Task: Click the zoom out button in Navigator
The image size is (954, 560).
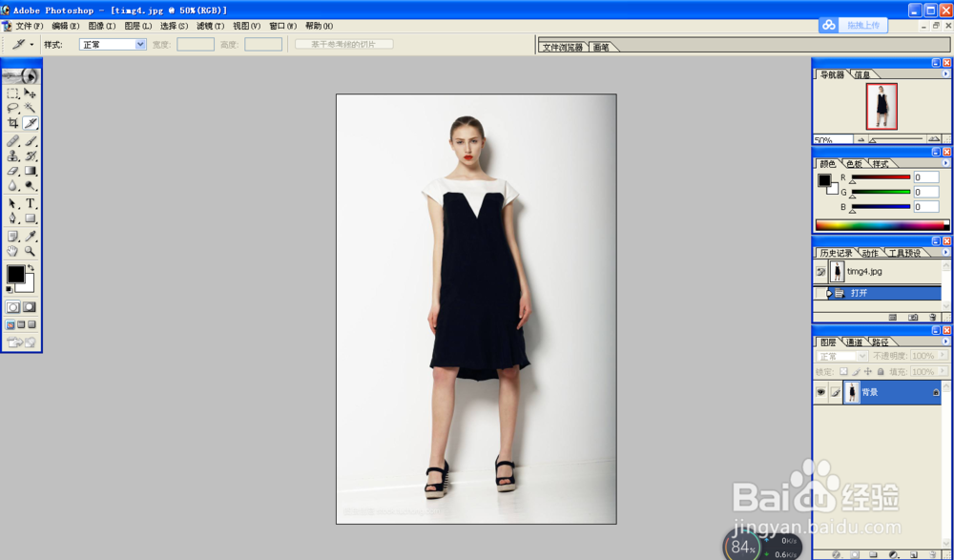Action: click(x=861, y=139)
